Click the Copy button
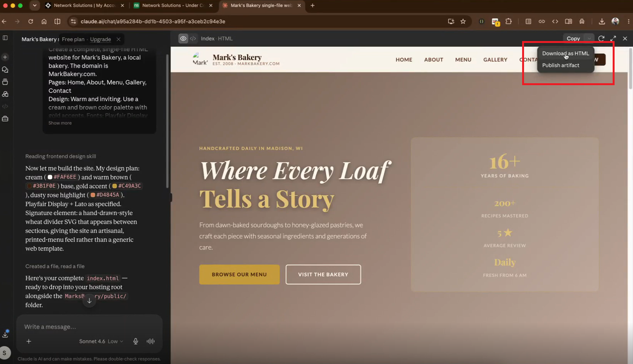Image resolution: width=633 pixels, height=364 pixels. click(573, 38)
